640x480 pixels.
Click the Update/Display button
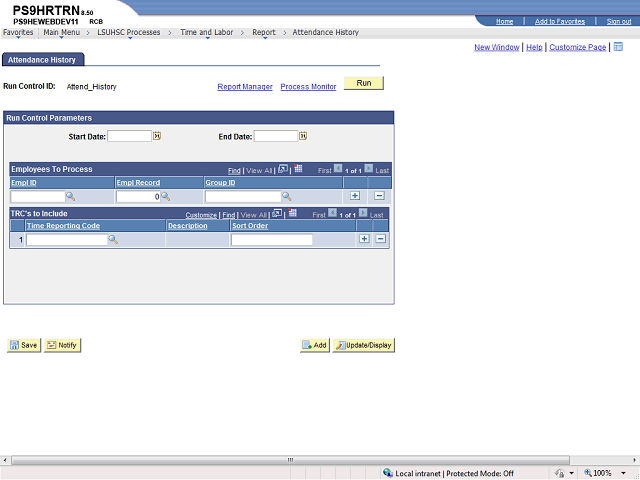(364, 345)
